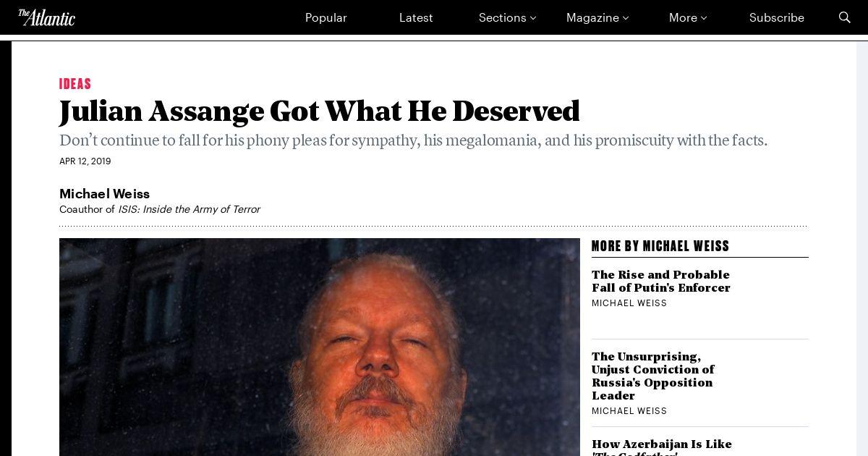Read The Rise and Probable Fall of Putin's Enforcer
Viewport: 868px width, 456px height.
point(660,281)
